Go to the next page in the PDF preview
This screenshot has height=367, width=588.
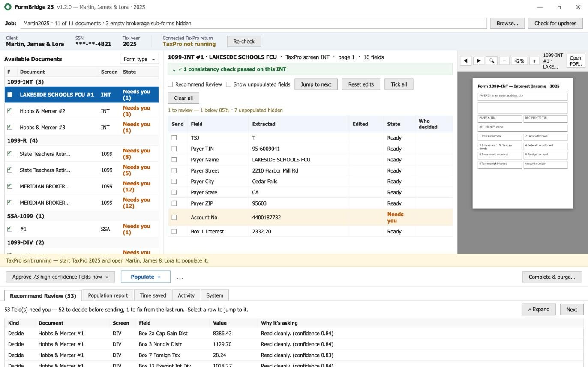(x=479, y=61)
